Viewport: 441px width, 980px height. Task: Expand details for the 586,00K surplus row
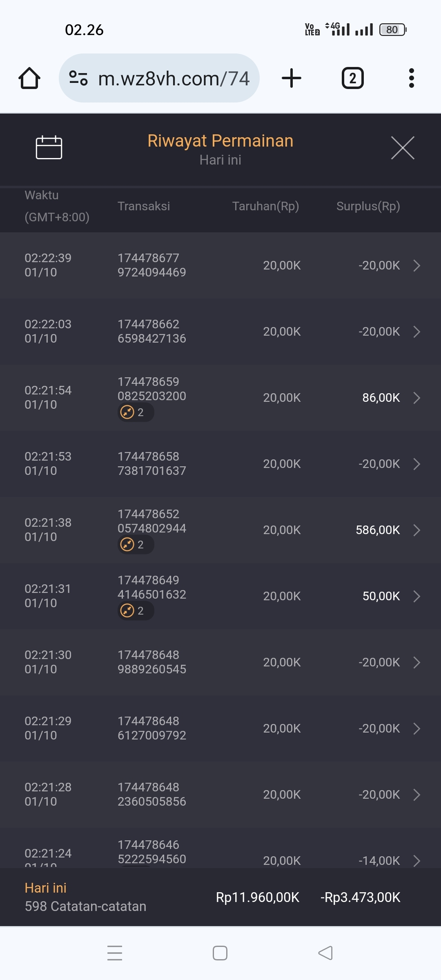point(416,530)
